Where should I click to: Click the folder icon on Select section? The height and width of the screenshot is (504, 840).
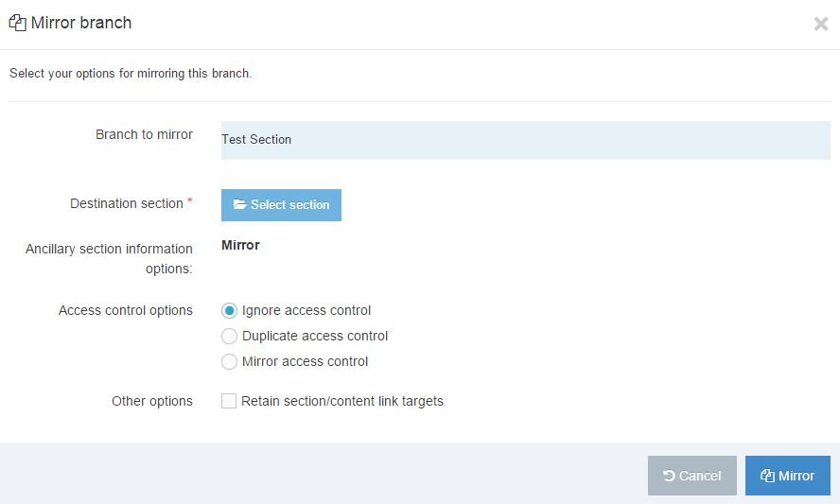(x=239, y=205)
